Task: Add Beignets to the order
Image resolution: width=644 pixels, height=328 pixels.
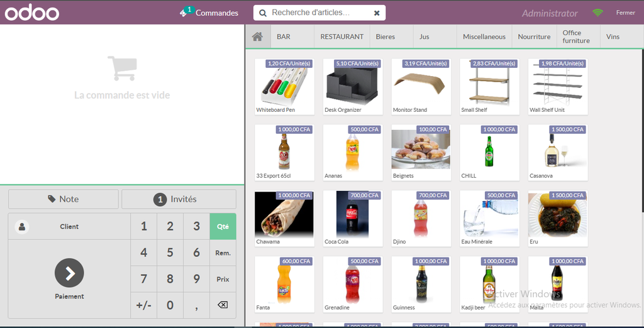Action: point(421,152)
